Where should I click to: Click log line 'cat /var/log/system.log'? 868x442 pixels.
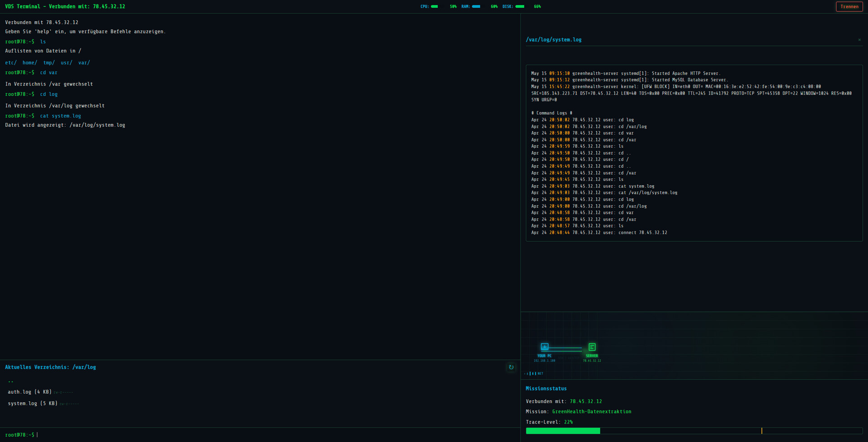(604, 193)
